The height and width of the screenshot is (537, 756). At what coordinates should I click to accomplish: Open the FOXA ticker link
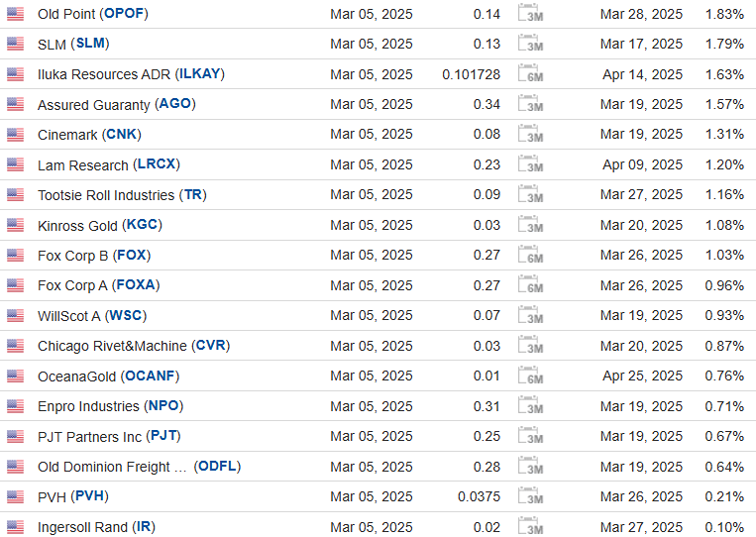[x=136, y=285]
